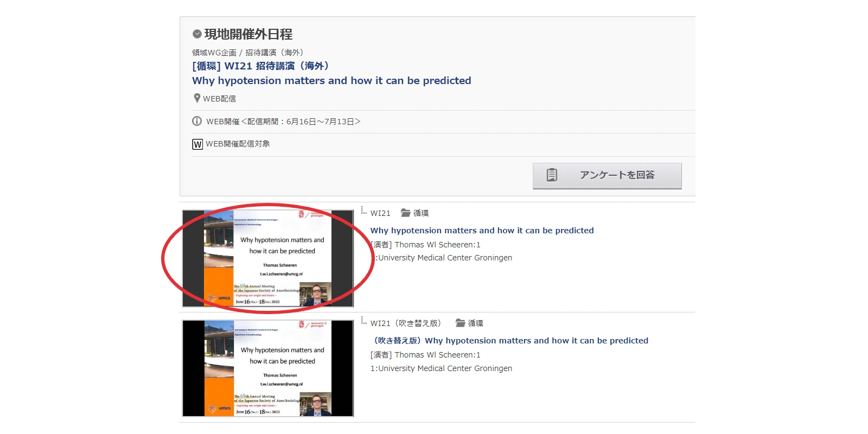868x434 pixels.
Task: Collapse the 現地開催外日程 section chevron
Action: (x=197, y=34)
